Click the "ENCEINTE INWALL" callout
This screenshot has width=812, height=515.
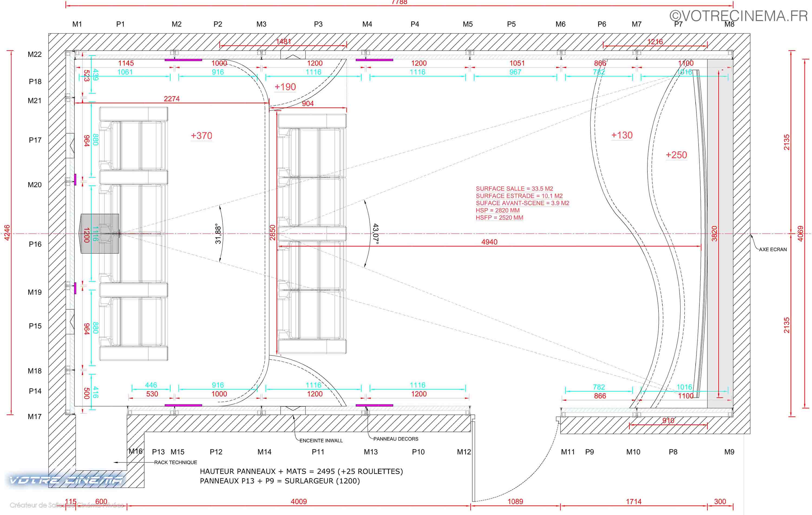(321, 440)
